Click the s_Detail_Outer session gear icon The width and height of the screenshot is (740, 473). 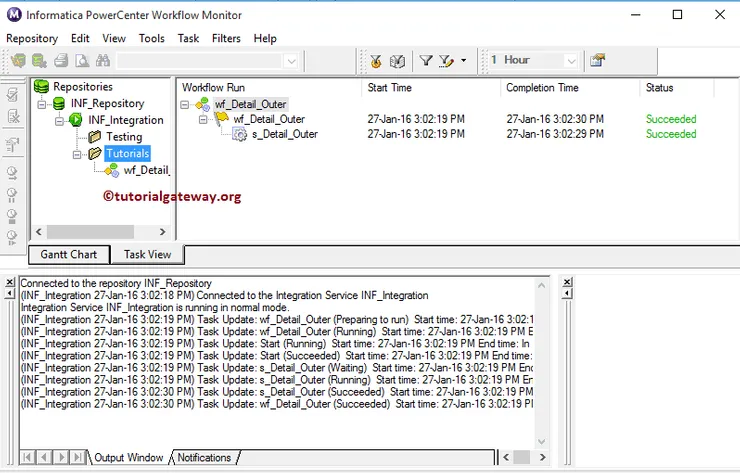(x=240, y=134)
